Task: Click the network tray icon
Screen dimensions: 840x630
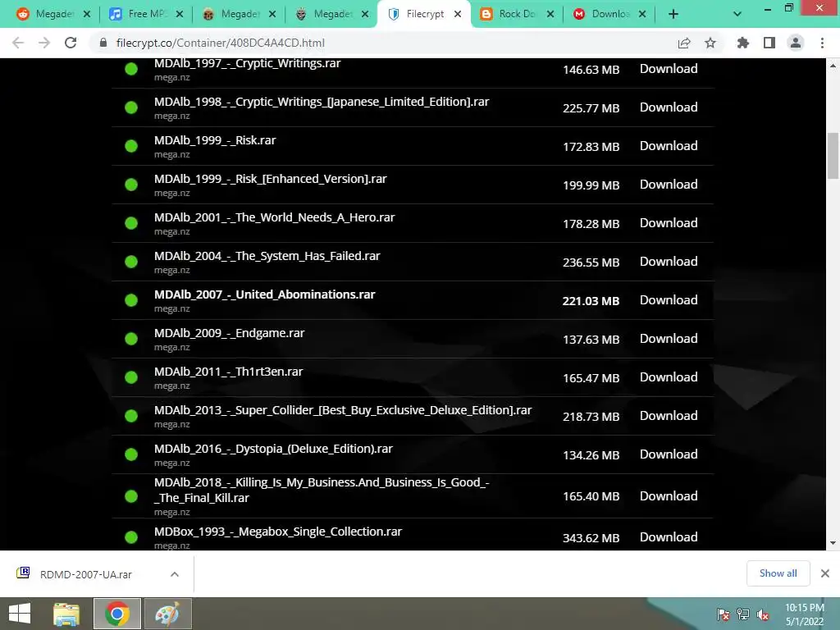Action: tap(743, 614)
